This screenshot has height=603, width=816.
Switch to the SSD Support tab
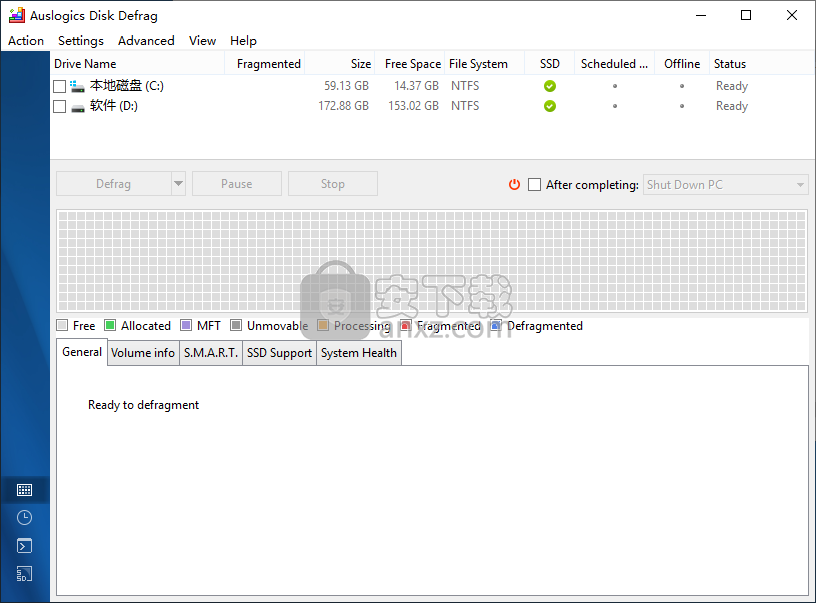[279, 353]
